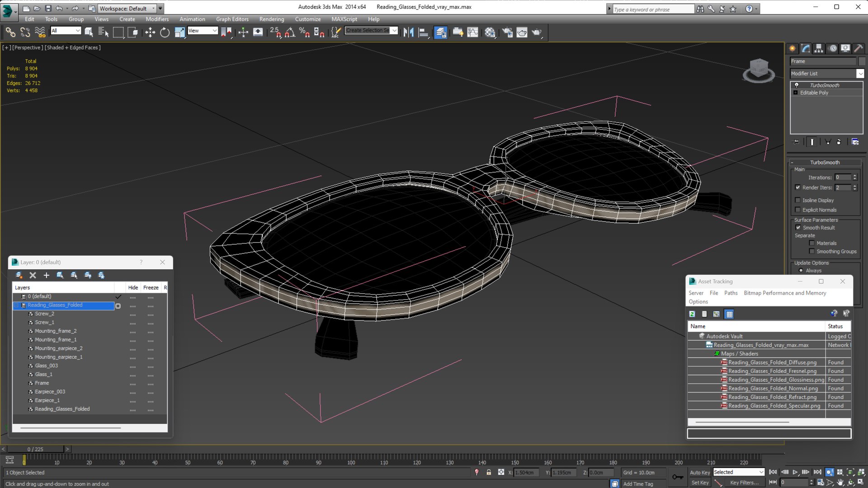Click the Angle Snap toggle icon
Viewport: 868px width, 488px height.
tap(290, 32)
